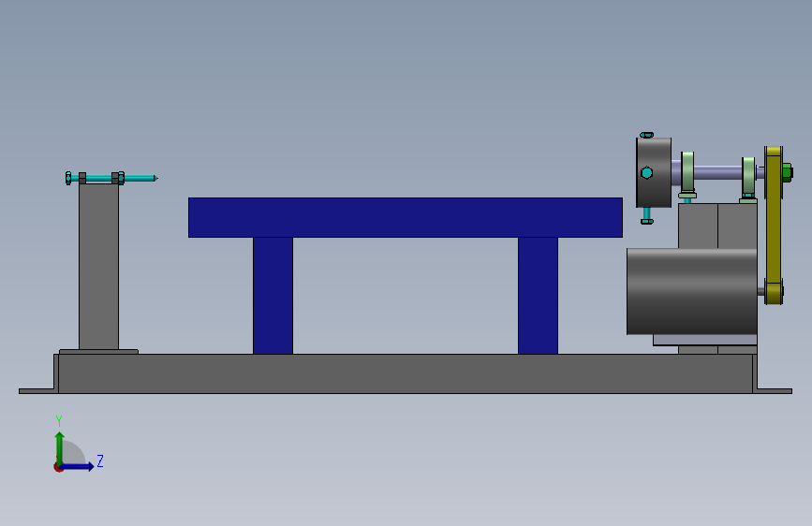Select the light plate beneath the motor
The width and height of the screenshot is (812, 526).
[705, 340]
